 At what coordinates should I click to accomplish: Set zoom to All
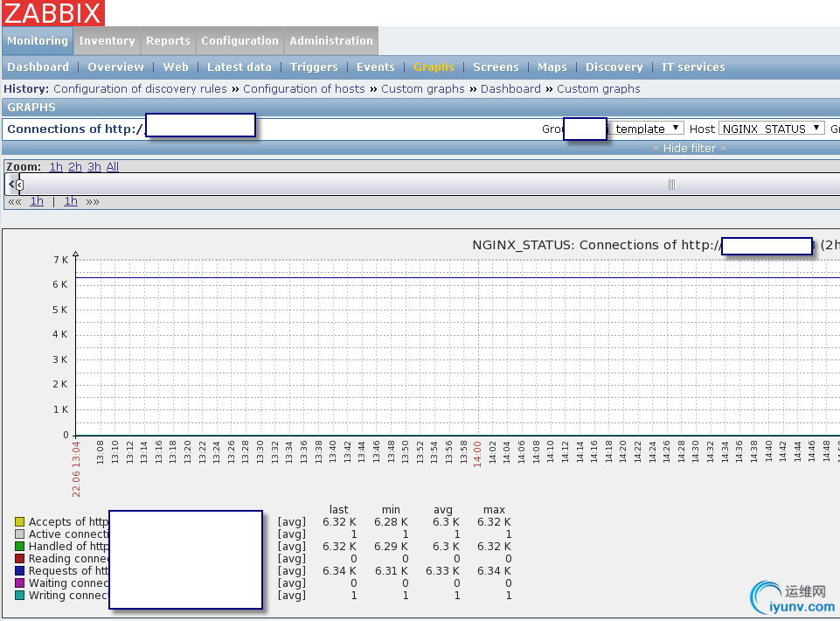pyautogui.click(x=113, y=167)
